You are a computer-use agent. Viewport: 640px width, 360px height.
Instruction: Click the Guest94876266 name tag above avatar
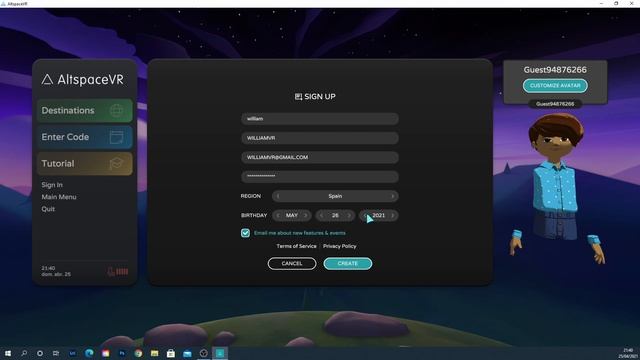point(555,104)
